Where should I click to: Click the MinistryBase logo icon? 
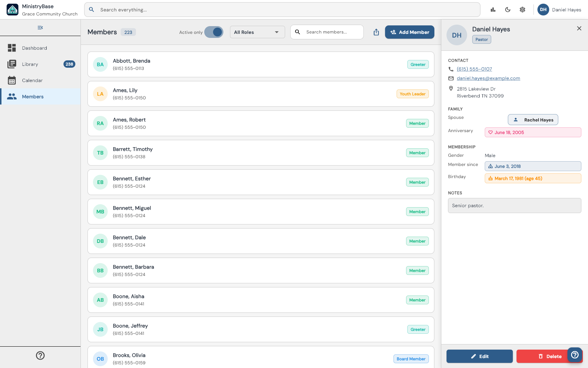coord(12,10)
